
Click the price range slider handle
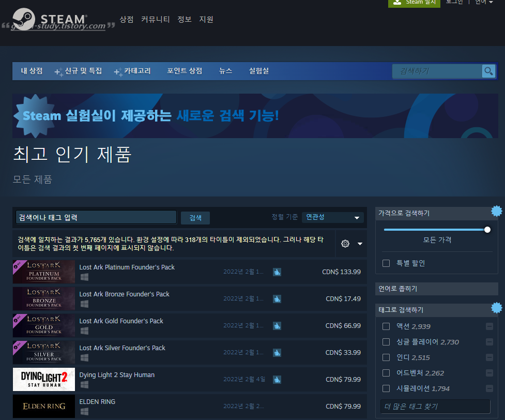coord(487,230)
